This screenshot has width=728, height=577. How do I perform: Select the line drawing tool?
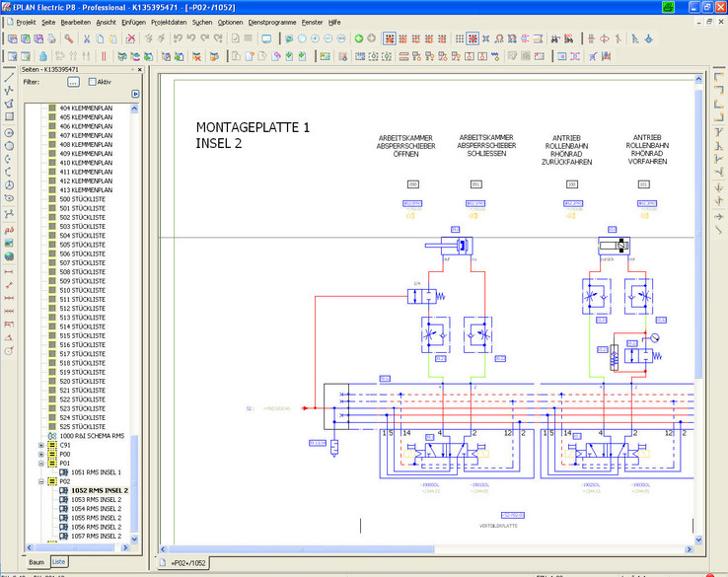(9, 75)
